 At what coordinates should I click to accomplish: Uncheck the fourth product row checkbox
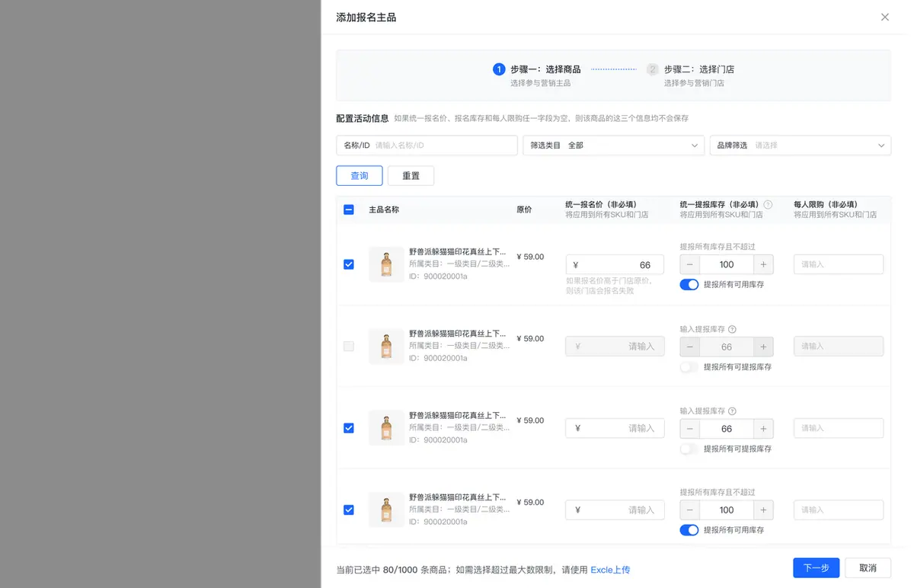tap(349, 510)
